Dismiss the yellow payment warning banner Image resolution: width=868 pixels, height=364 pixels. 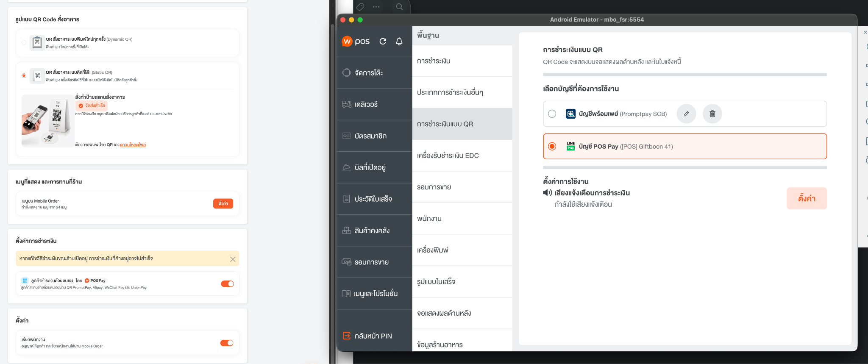233,259
